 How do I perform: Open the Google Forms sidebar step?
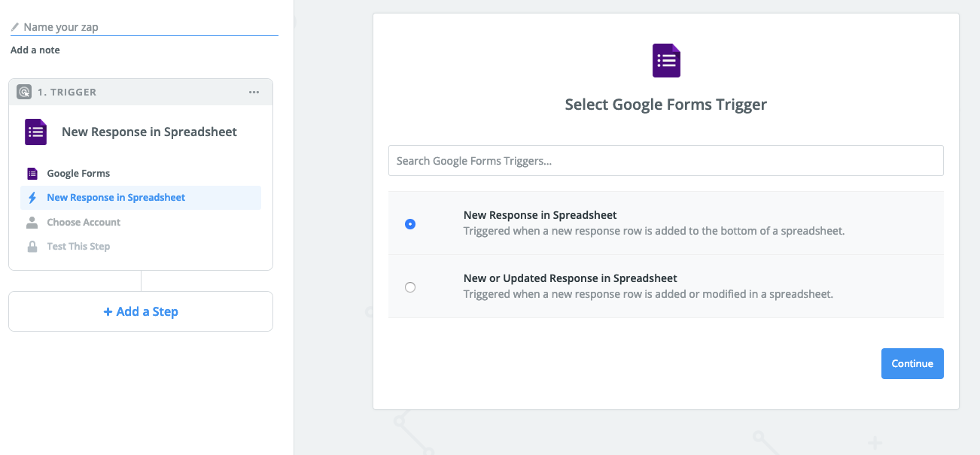141,173
